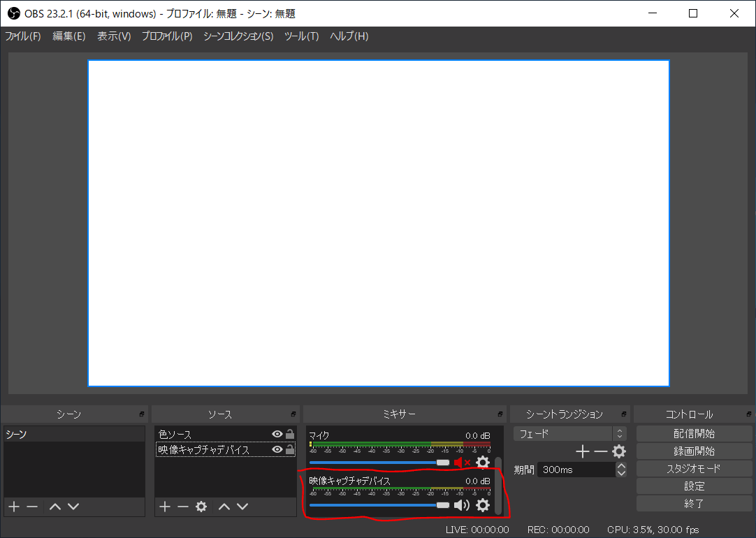This screenshot has width=756, height=538.
Task: Add a new source with plus icon
Action: coord(165,507)
